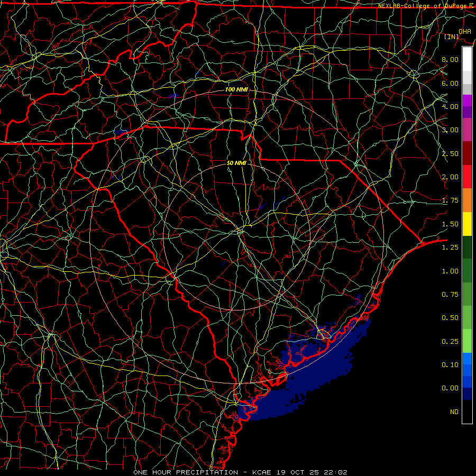This screenshot has height=476, width=476.
Task: Click the "4.00" legend value
Action: pyautogui.click(x=450, y=106)
